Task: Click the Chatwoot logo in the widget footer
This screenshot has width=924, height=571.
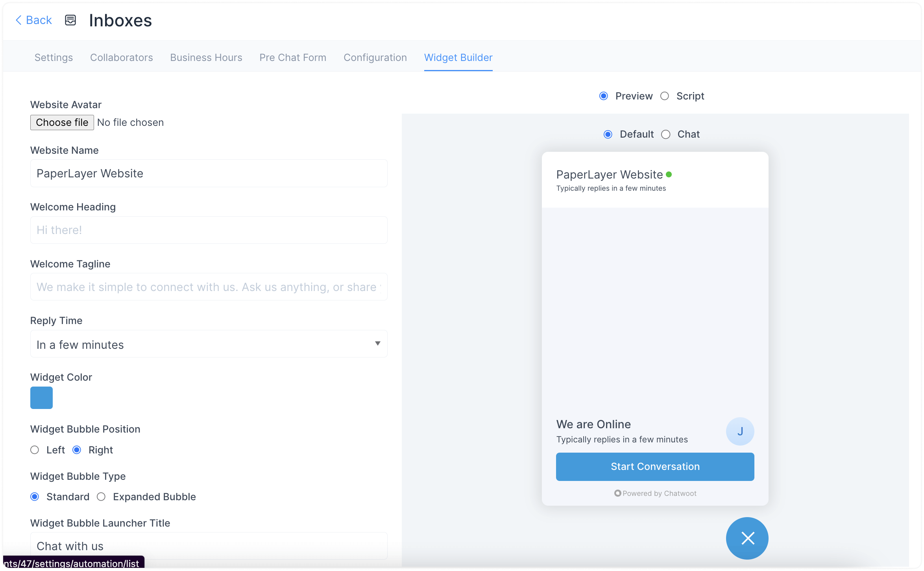Action: click(618, 493)
